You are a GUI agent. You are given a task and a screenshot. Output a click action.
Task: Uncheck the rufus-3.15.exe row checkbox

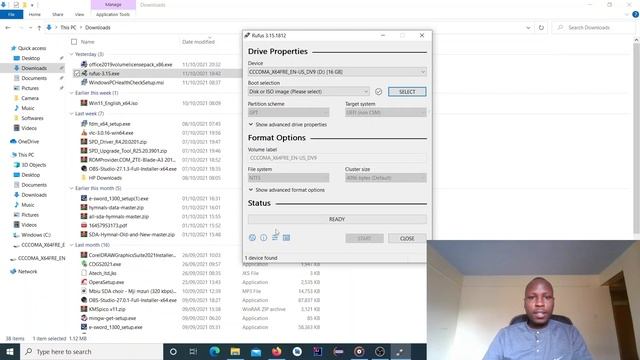click(77, 73)
